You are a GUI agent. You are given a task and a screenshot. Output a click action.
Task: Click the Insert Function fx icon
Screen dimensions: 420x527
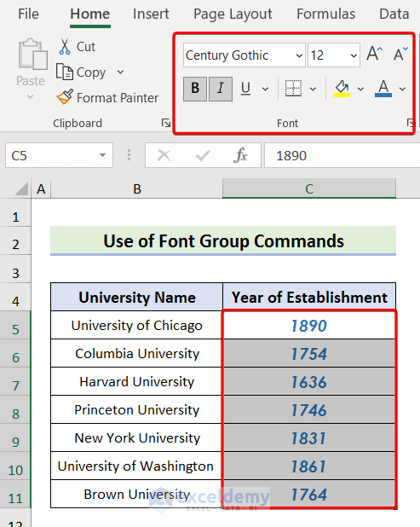tap(240, 155)
